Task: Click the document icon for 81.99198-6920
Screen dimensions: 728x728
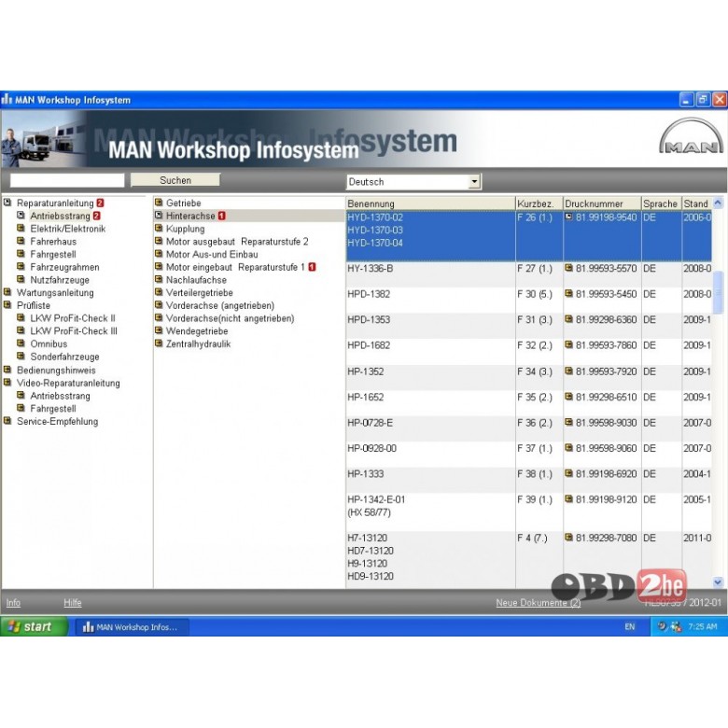Action: click(x=568, y=473)
